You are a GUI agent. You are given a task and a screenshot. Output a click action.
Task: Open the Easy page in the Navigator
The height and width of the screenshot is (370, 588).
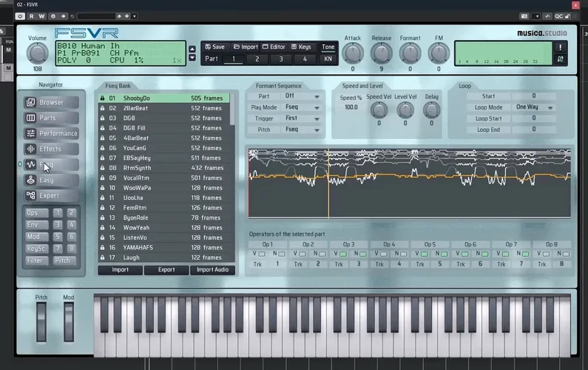pos(51,180)
